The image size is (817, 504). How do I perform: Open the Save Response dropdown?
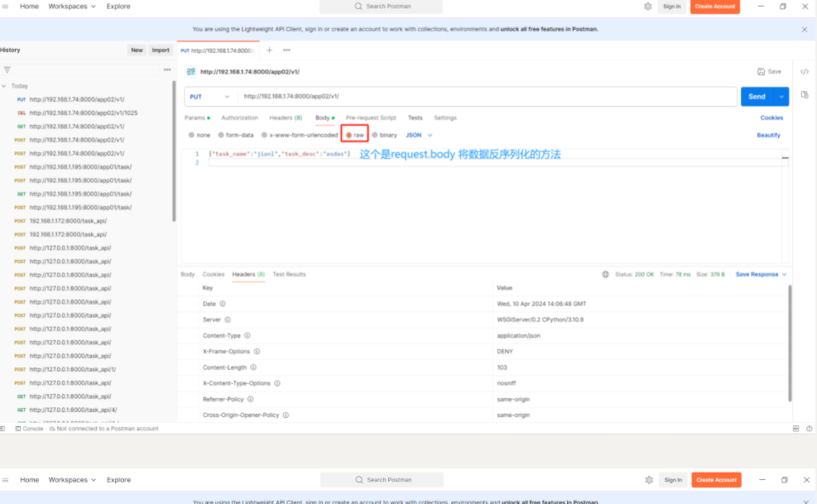(761, 274)
